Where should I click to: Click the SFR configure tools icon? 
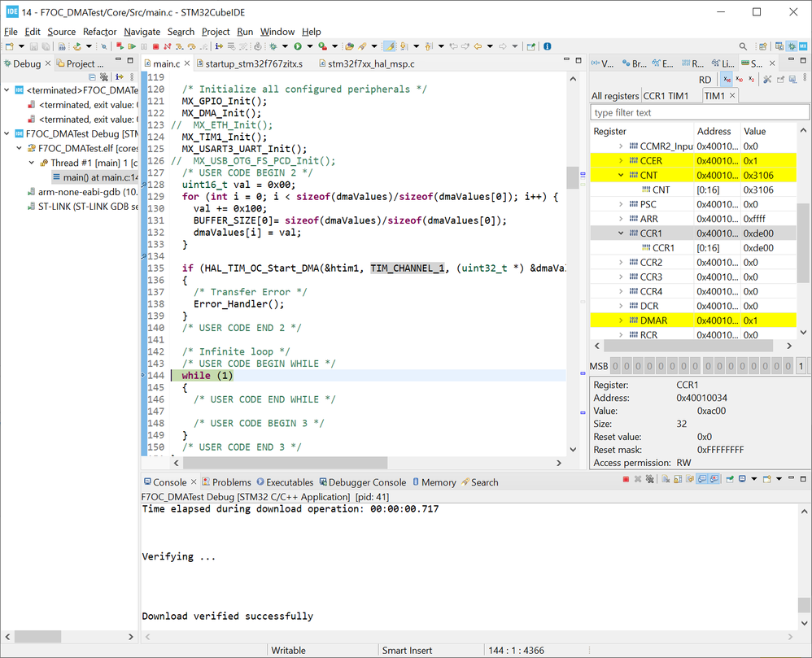tap(767, 79)
